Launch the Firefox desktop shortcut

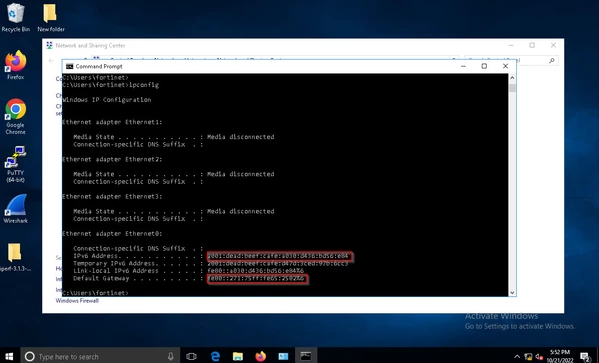[15, 65]
